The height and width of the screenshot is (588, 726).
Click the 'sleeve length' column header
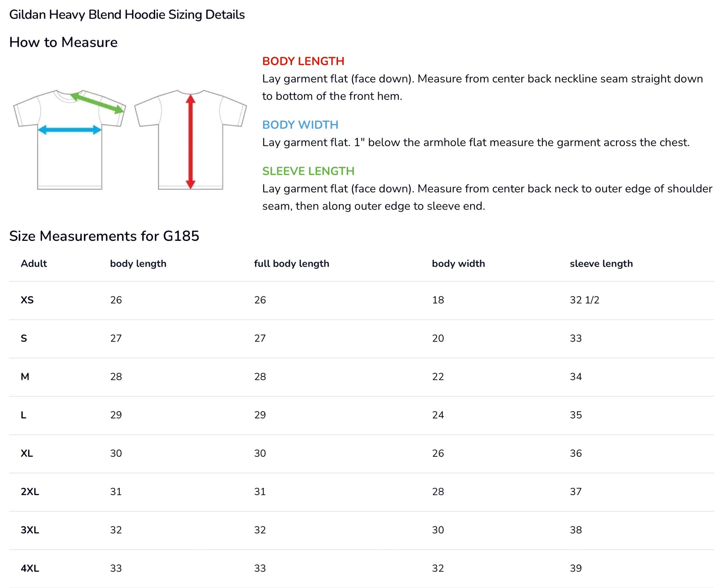click(x=601, y=264)
